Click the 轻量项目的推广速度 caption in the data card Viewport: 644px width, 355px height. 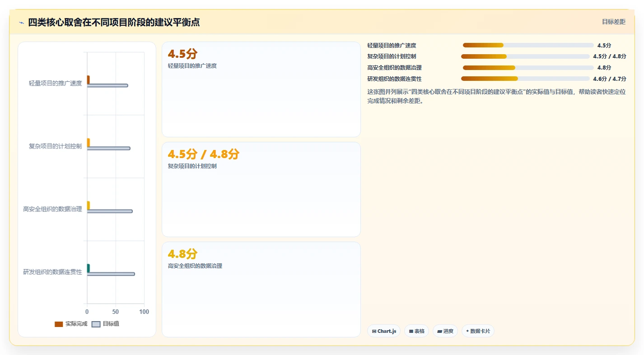(x=192, y=66)
